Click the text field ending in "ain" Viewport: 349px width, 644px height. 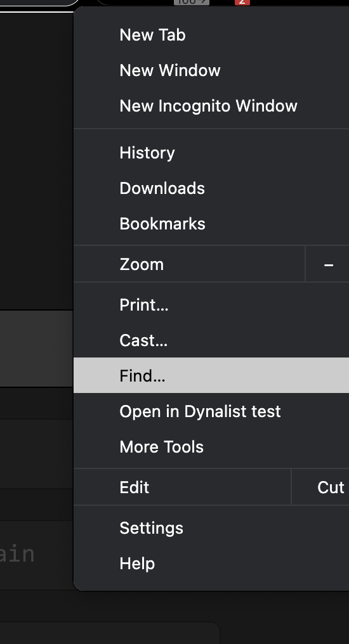tap(37, 555)
